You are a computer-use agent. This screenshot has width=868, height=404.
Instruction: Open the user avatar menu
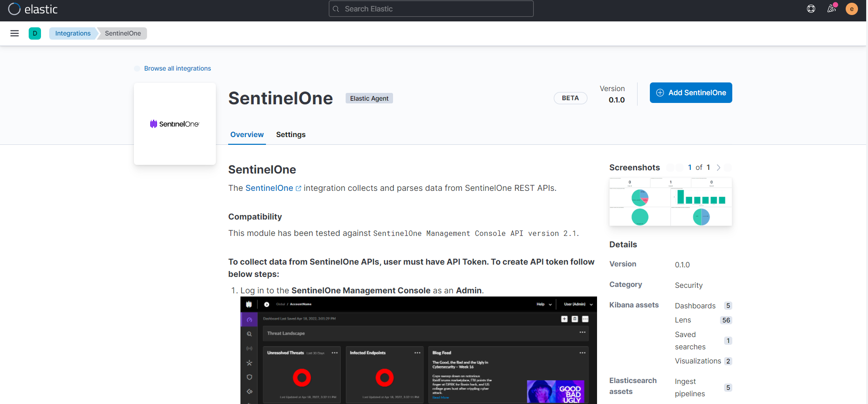pyautogui.click(x=852, y=9)
